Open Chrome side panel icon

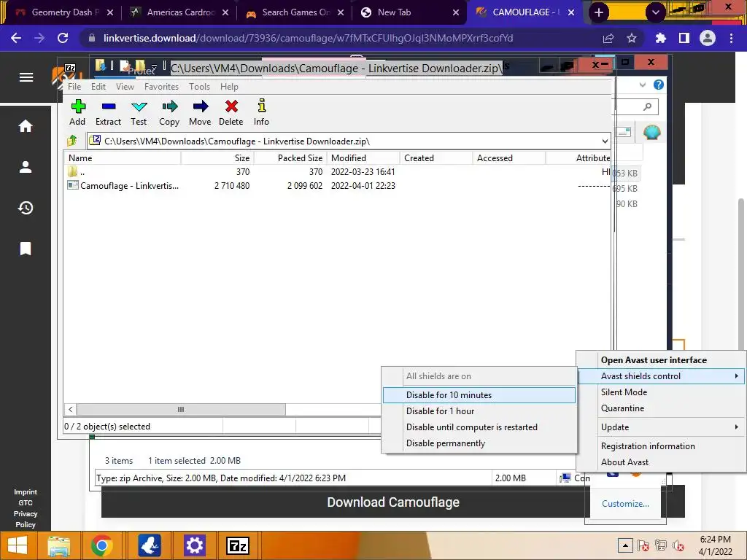[684, 38]
